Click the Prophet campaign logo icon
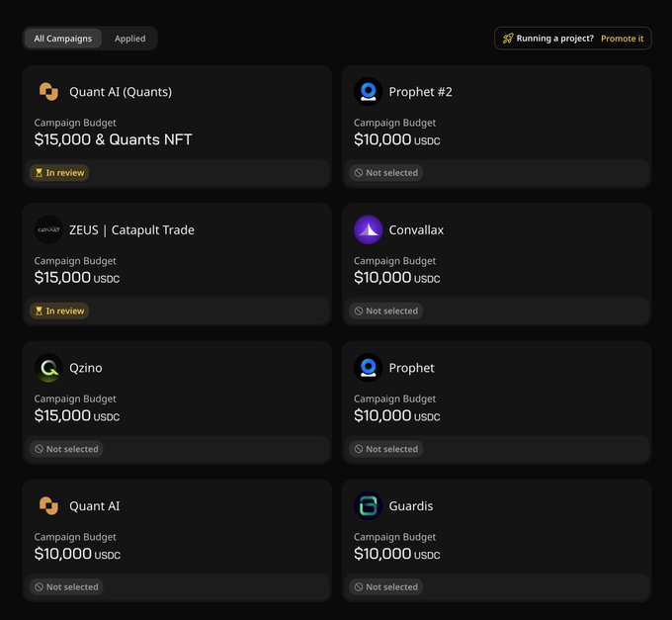The height and width of the screenshot is (620, 672). [x=369, y=368]
